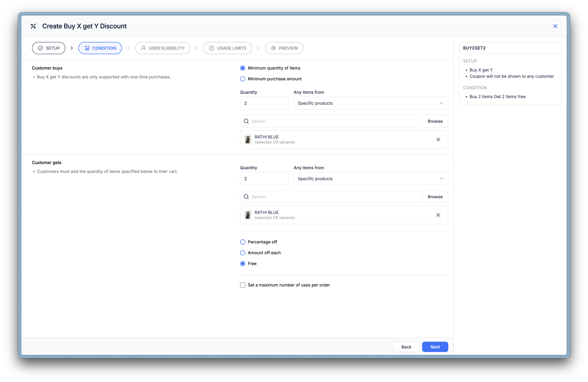The image size is (588, 382).
Task: Click the RATHI BLUE thumbnail under Customer buys
Action: tap(248, 140)
